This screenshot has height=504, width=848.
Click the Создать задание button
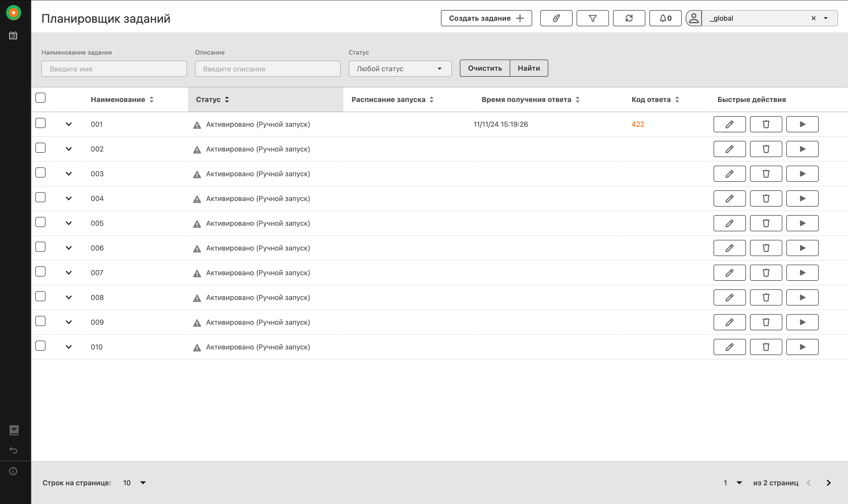(x=486, y=18)
